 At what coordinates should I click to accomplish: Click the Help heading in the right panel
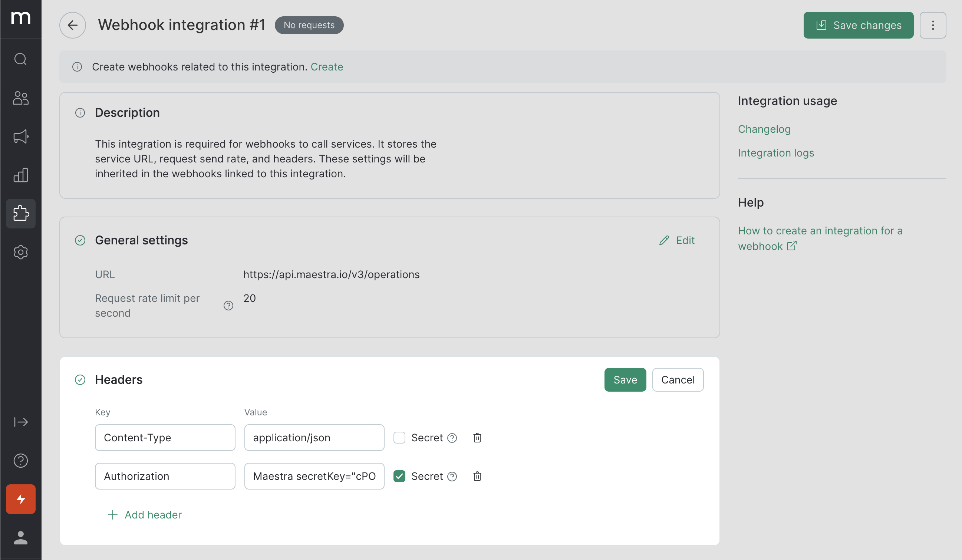coord(751,202)
